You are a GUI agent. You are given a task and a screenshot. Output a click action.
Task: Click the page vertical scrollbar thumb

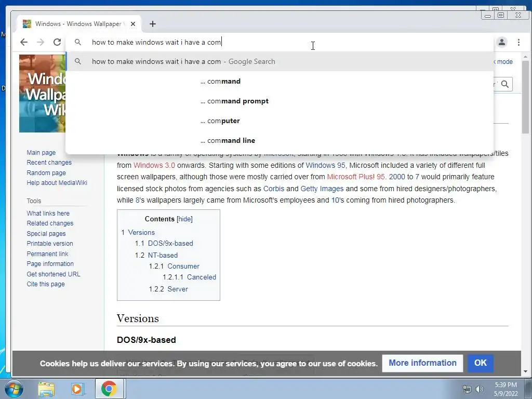[526, 97]
